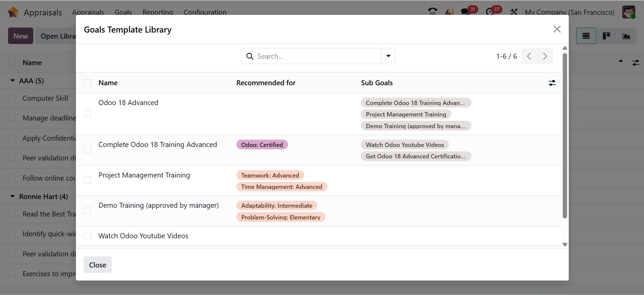Open the Complete Odoo 18 Training Advanced template
This screenshot has height=295, width=644.
coord(157,145)
